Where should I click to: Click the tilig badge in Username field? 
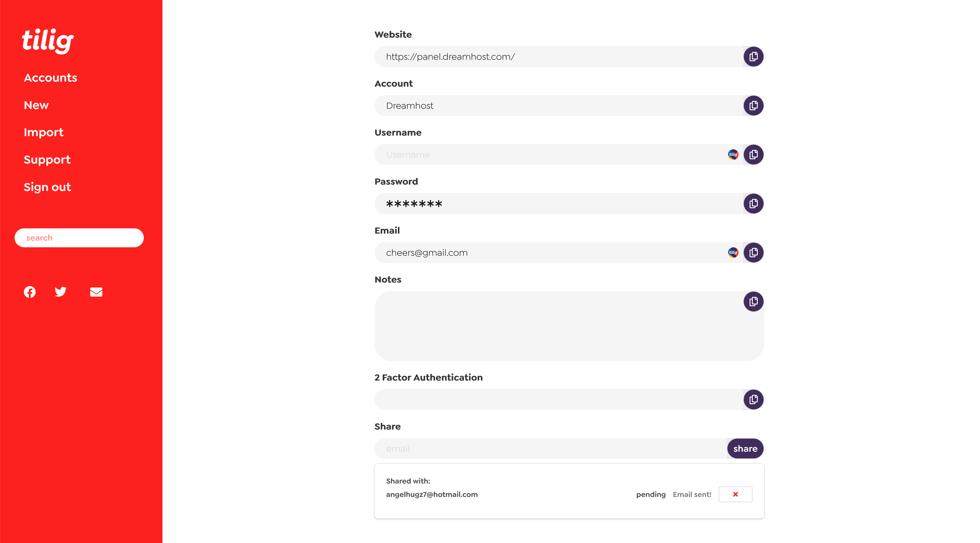733,154
